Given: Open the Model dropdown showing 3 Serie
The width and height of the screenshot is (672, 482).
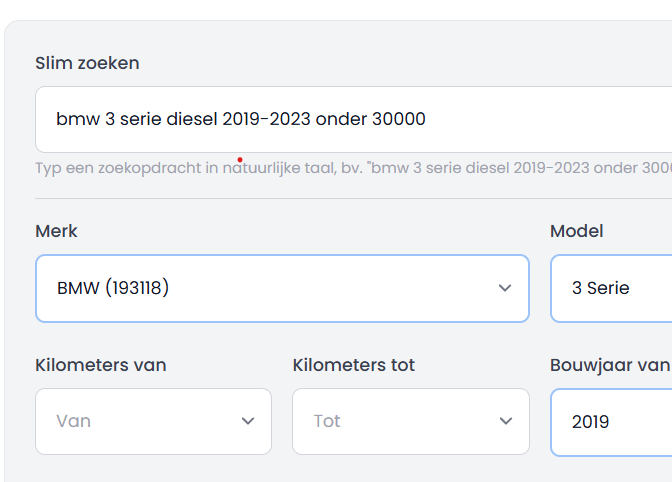Looking at the screenshot, I should tap(610, 288).
